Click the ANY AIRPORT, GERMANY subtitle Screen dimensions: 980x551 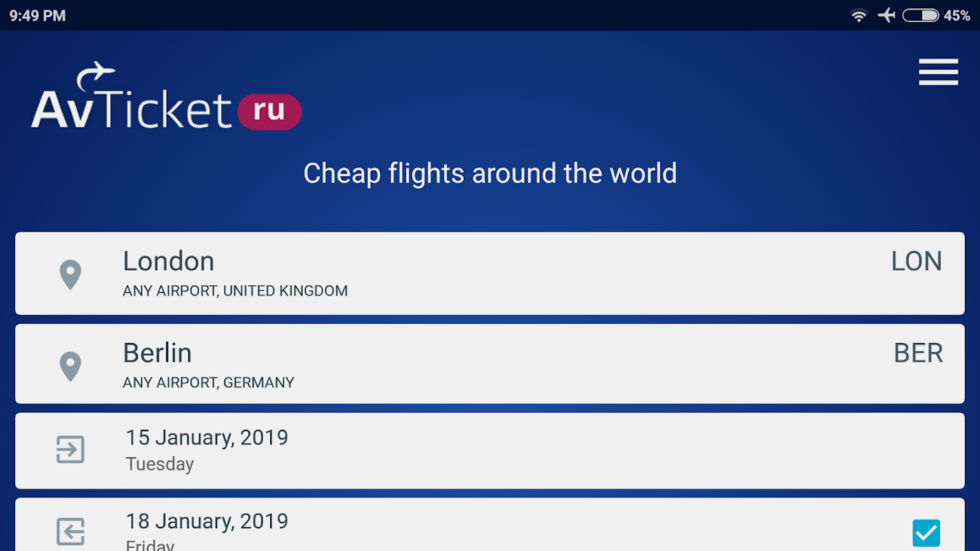[x=208, y=383]
